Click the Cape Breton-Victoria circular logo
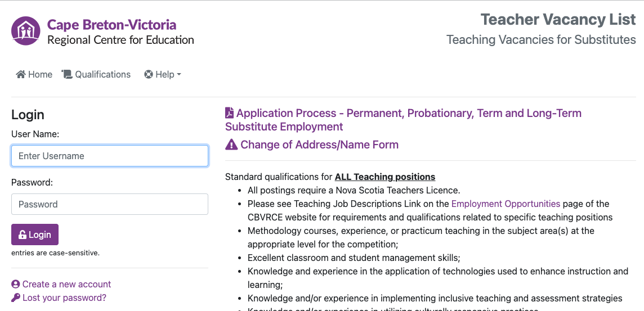Image resolution: width=644 pixels, height=311 pixels. 26,31
